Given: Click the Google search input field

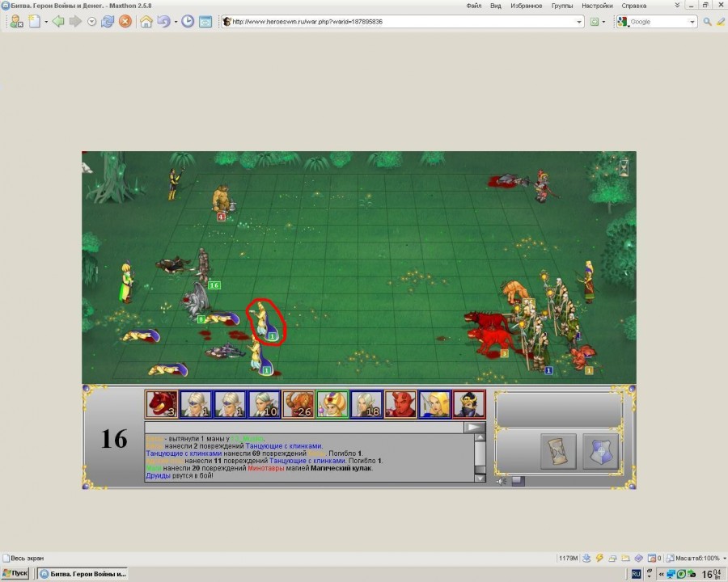Looking at the screenshot, I should coord(658,22).
